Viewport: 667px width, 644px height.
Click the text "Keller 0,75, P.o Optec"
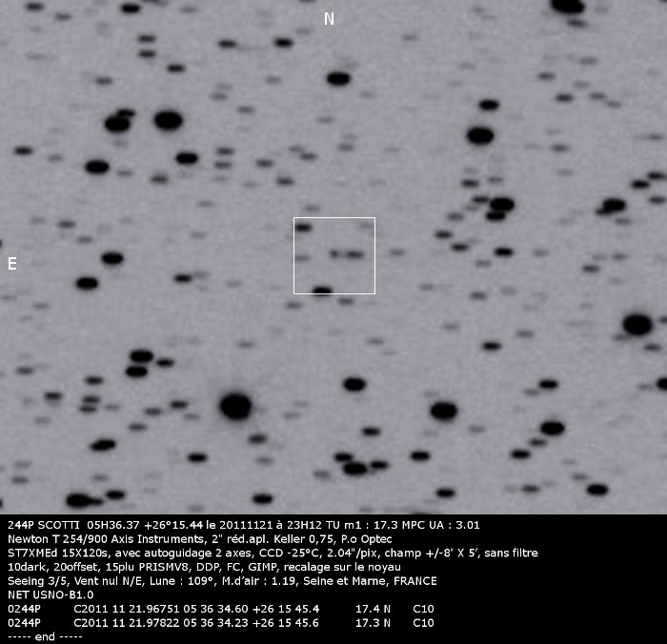point(333,539)
